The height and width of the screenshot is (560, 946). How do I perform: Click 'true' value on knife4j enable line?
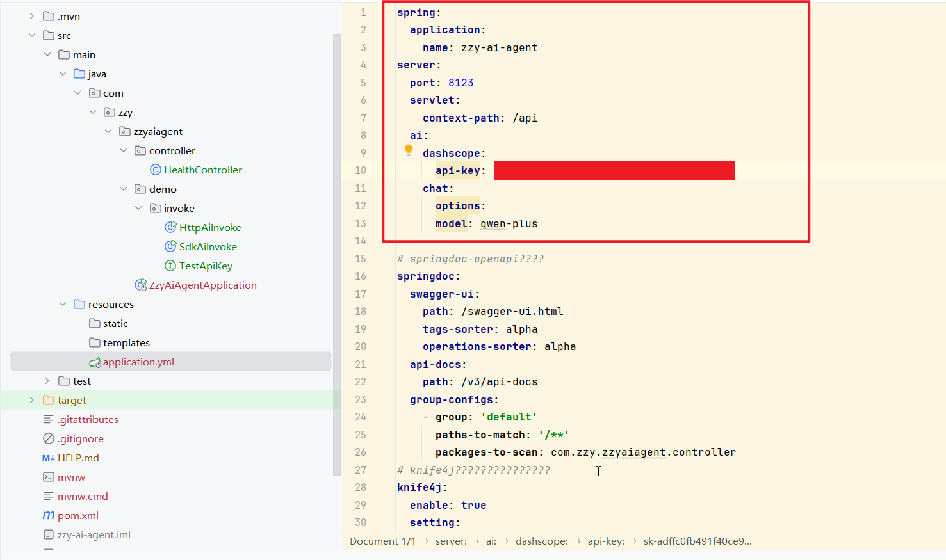click(474, 505)
